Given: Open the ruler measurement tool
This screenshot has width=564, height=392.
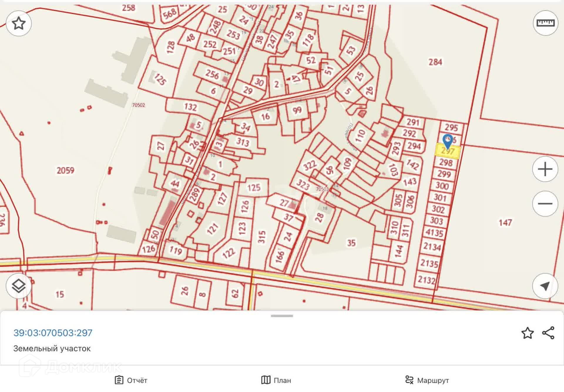Looking at the screenshot, I should [x=545, y=23].
